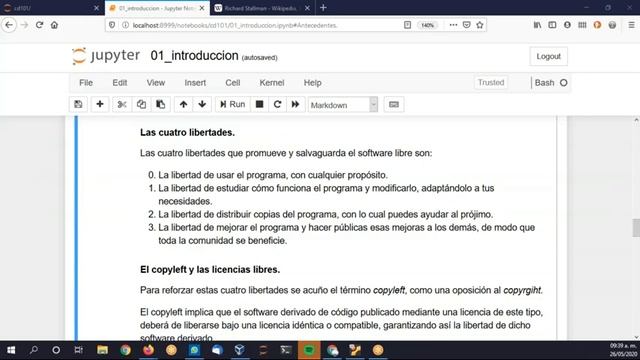Open the command palette keyboard icon
640x360 pixels.
(x=393, y=104)
